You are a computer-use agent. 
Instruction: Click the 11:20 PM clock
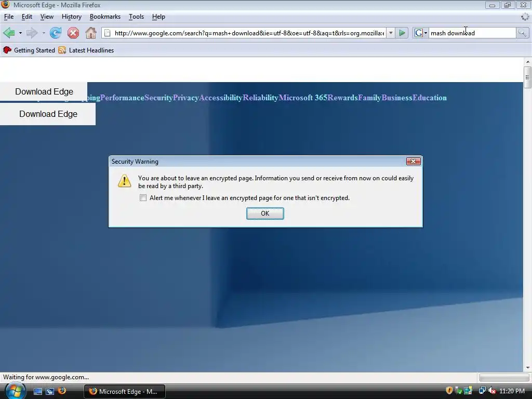[x=512, y=391]
